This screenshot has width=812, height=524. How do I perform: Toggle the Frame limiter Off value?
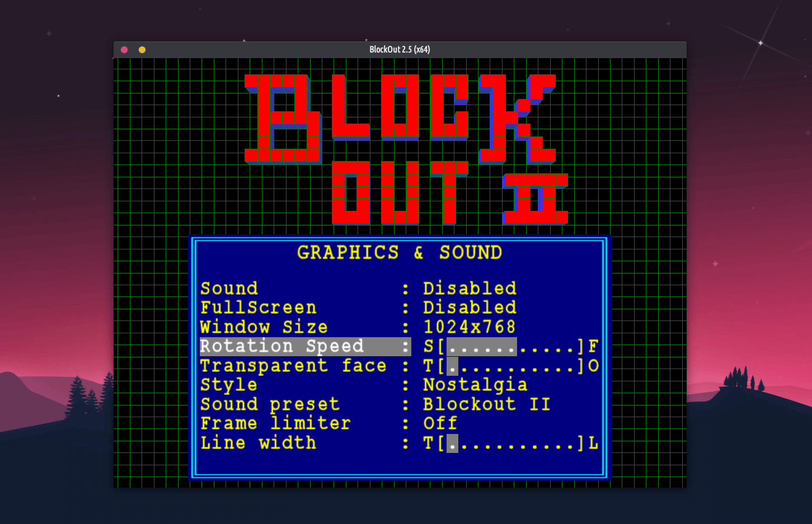click(440, 423)
